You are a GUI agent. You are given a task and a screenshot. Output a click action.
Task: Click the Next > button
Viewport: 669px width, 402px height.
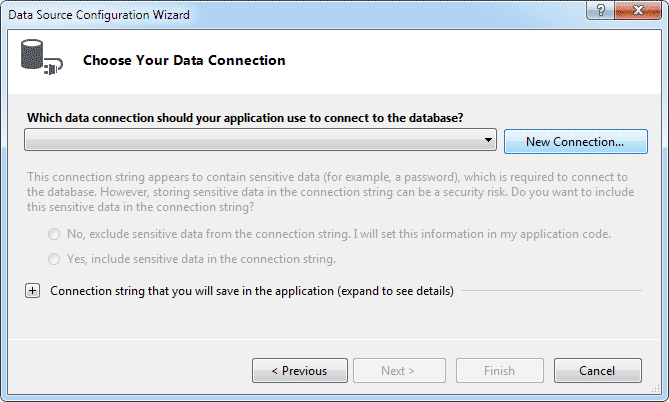(398, 371)
